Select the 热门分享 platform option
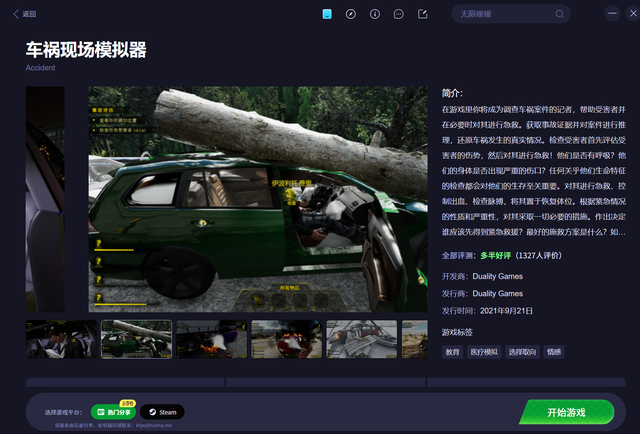The image size is (640, 434). (x=112, y=411)
